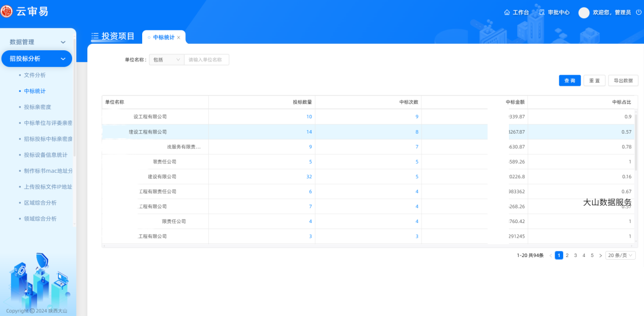Image resolution: width=644 pixels, height=316 pixels.
Task: Go to page 3 of results
Action: [575, 256]
